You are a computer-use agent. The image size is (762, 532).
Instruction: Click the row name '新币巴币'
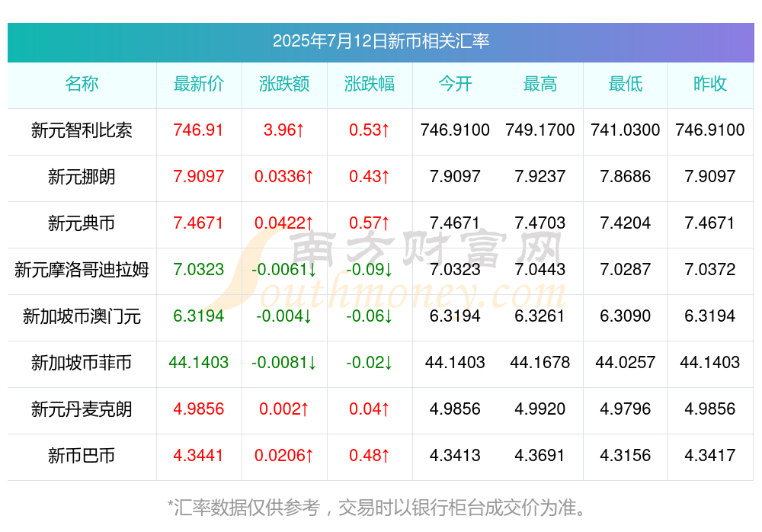point(82,456)
